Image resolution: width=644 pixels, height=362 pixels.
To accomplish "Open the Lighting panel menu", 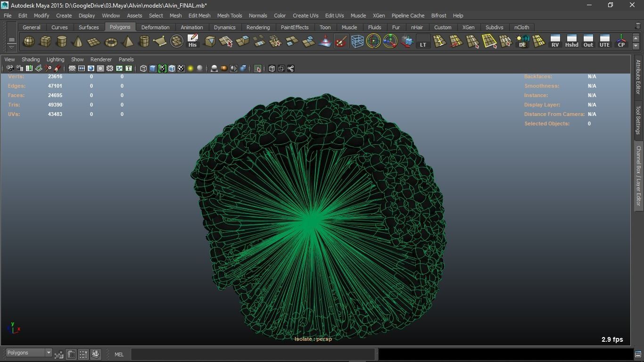I will (x=55, y=59).
